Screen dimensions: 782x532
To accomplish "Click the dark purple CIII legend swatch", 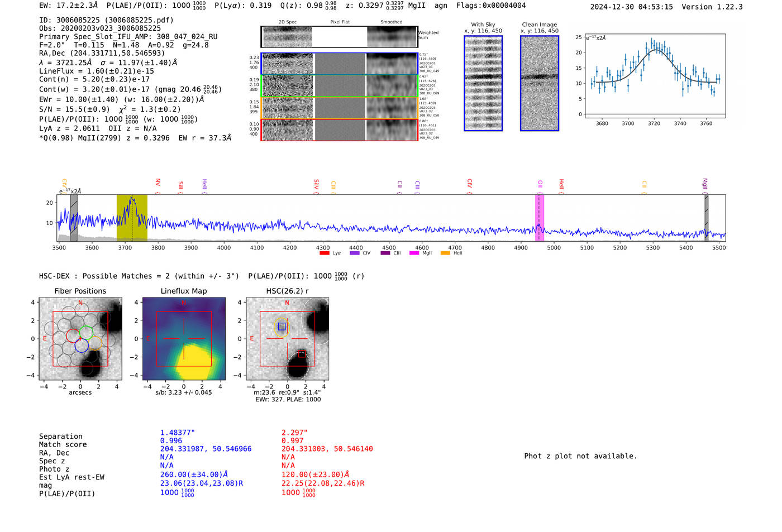I will click(385, 253).
